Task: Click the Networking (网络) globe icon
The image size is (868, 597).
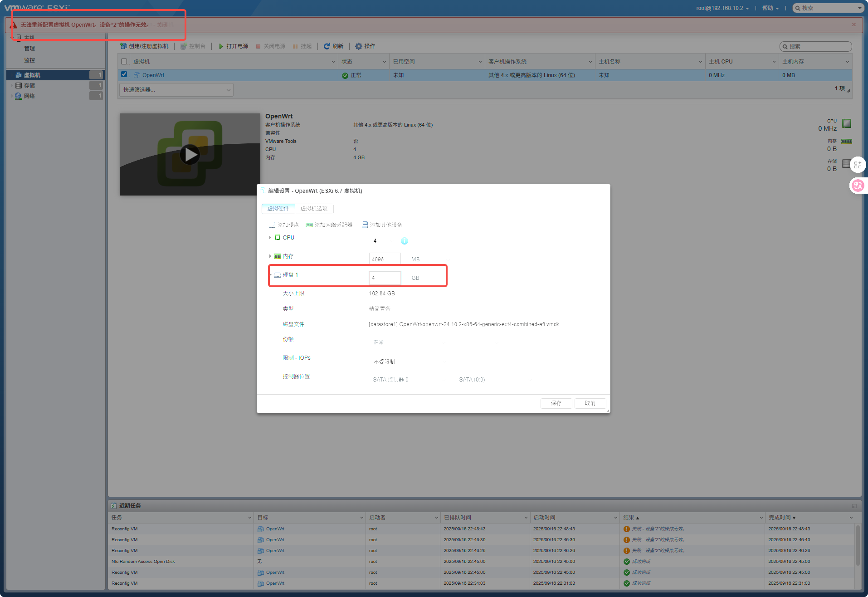Action: 19,96
